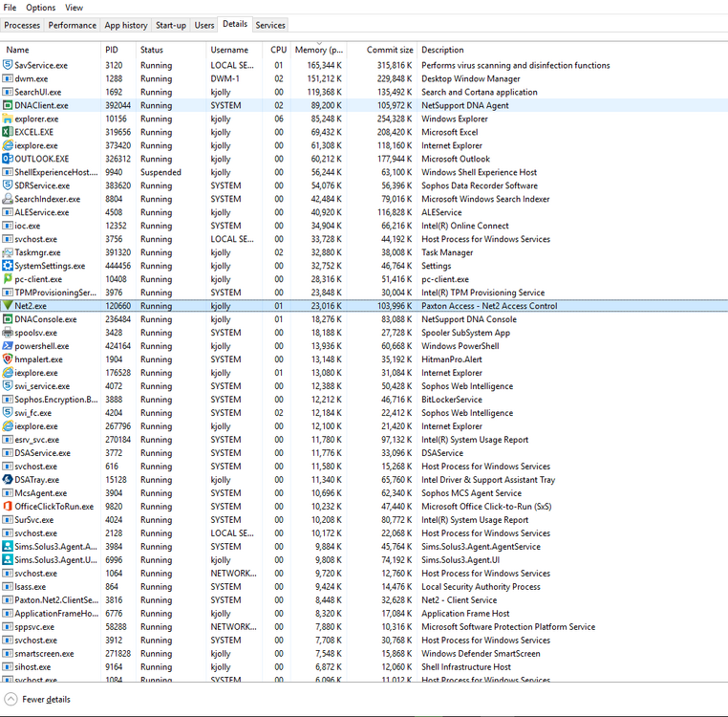Sort by the Status column header
The image size is (728, 717).
pyautogui.click(x=171, y=50)
